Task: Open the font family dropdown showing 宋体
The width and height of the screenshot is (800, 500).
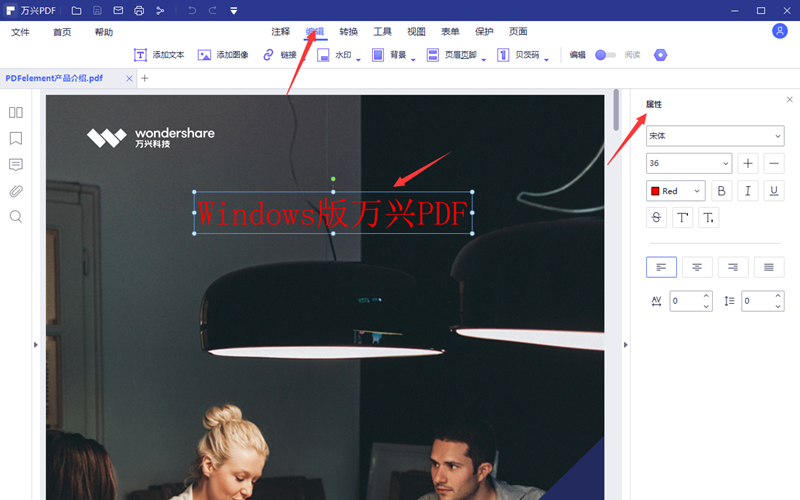Action: coord(714,135)
